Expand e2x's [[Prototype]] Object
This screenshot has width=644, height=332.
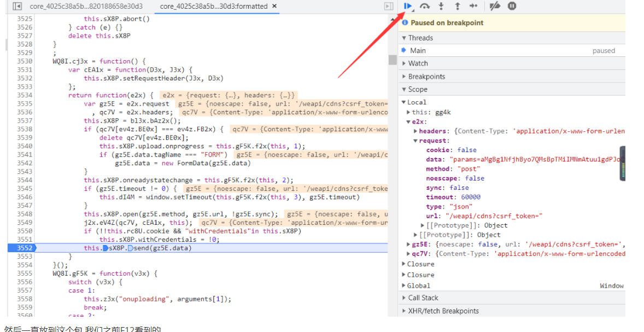(x=415, y=235)
